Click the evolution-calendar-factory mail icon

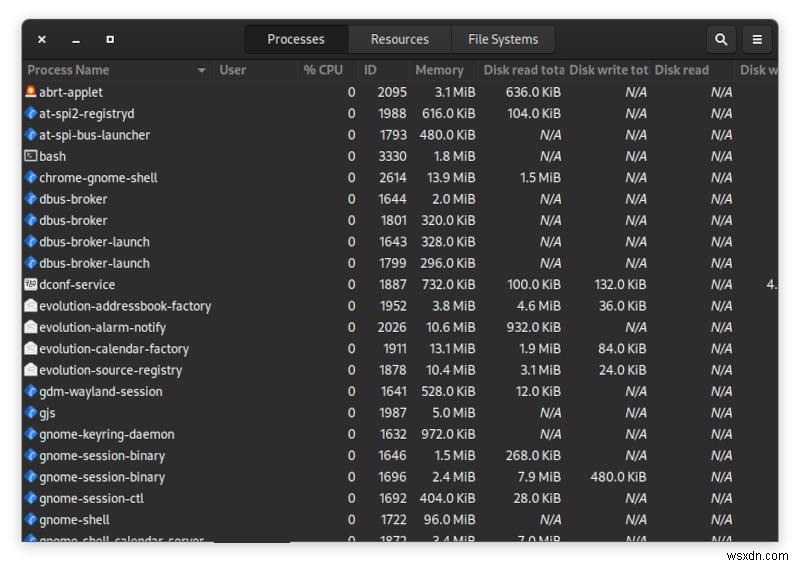pos(31,349)
